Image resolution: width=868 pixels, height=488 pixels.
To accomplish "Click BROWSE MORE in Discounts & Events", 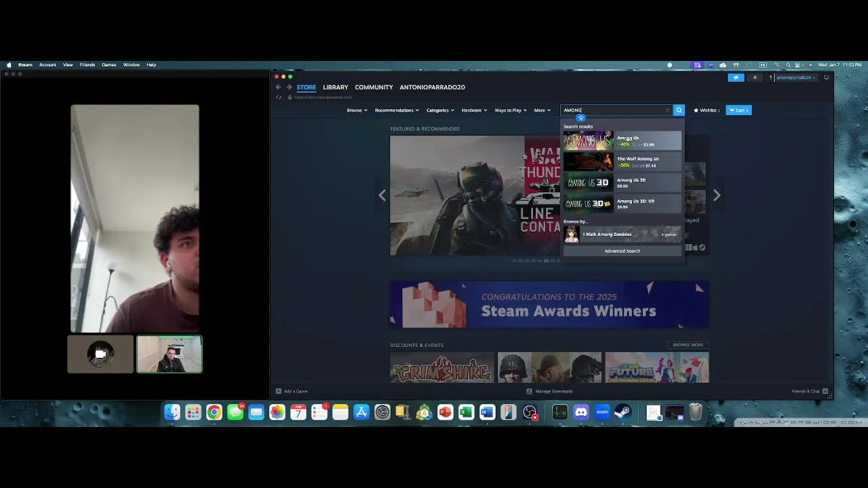I will tap(688, 345).
